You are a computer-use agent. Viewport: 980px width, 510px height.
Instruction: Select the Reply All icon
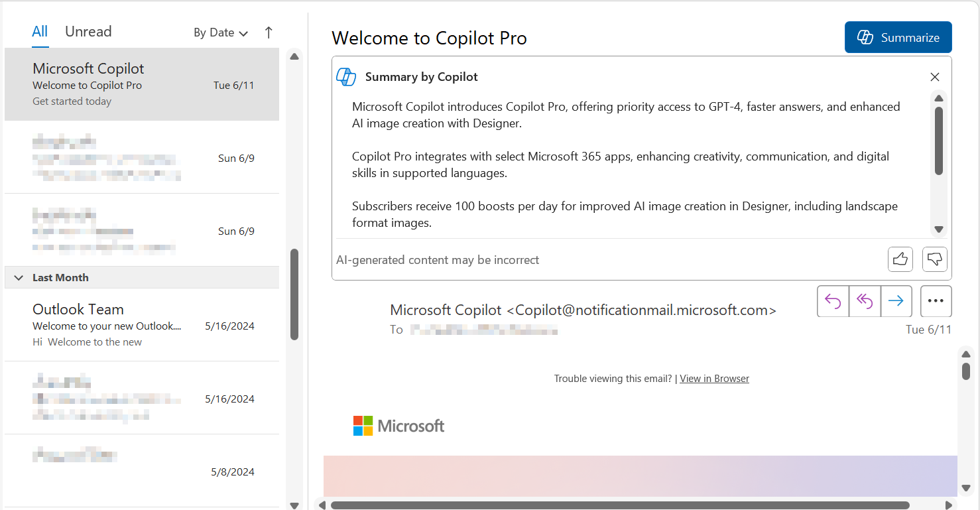(x=865, y=301)
